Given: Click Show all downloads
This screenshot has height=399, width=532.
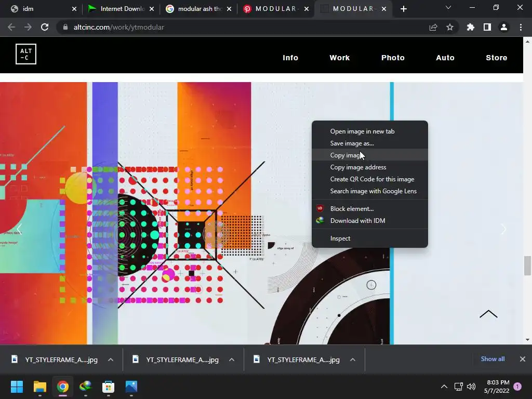Looking at the screenshot, I should coord(493,359).
